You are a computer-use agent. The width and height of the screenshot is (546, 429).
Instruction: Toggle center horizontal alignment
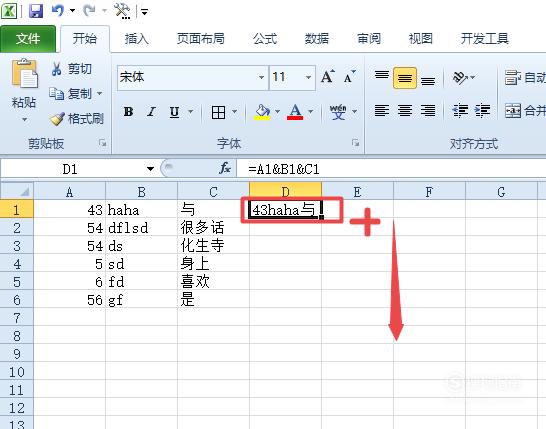(405, 111)
